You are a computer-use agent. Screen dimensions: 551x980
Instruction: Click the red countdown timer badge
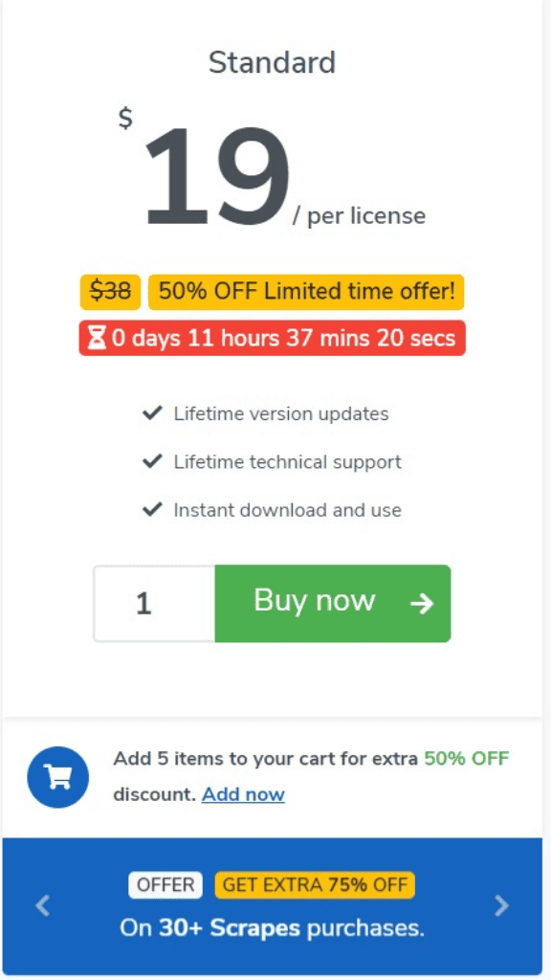click(273, 338)
